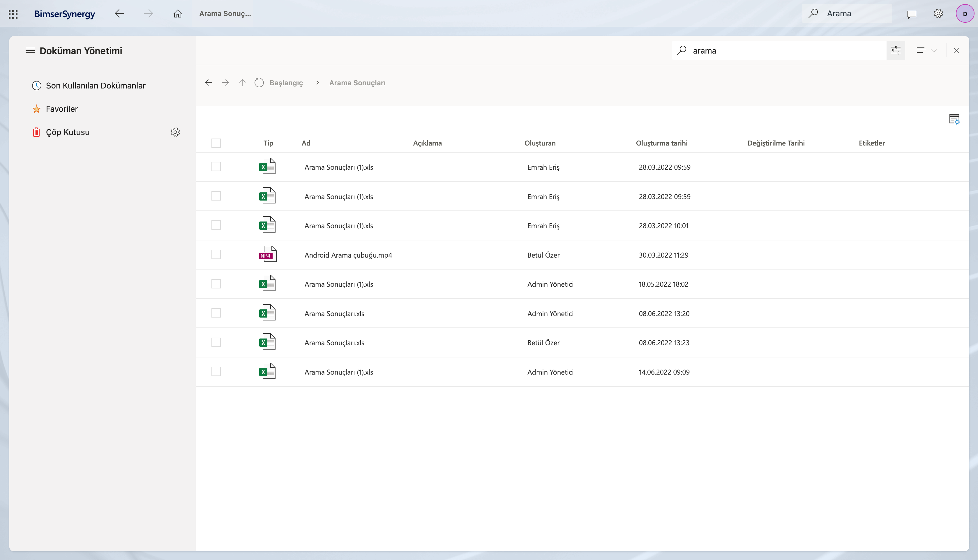This screenshot has height=560, width=978.
Task: Check row dated 08.06.2022 13:20
Action: (x=216, y=313)
